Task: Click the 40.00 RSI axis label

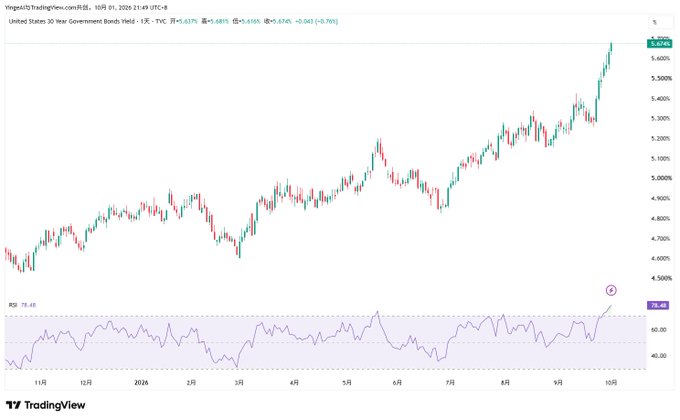Action: [x=659, y=356]
